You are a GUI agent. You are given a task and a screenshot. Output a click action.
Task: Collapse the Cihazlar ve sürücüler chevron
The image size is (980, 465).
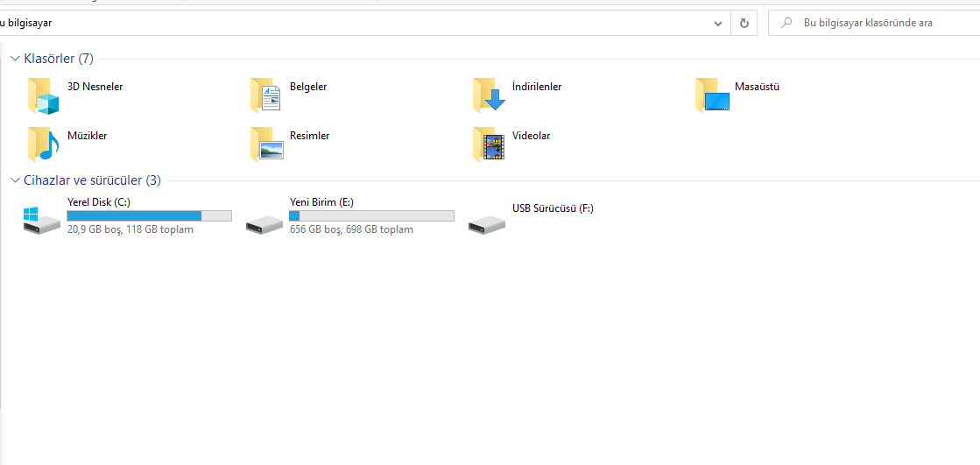[x=15, y=180]
